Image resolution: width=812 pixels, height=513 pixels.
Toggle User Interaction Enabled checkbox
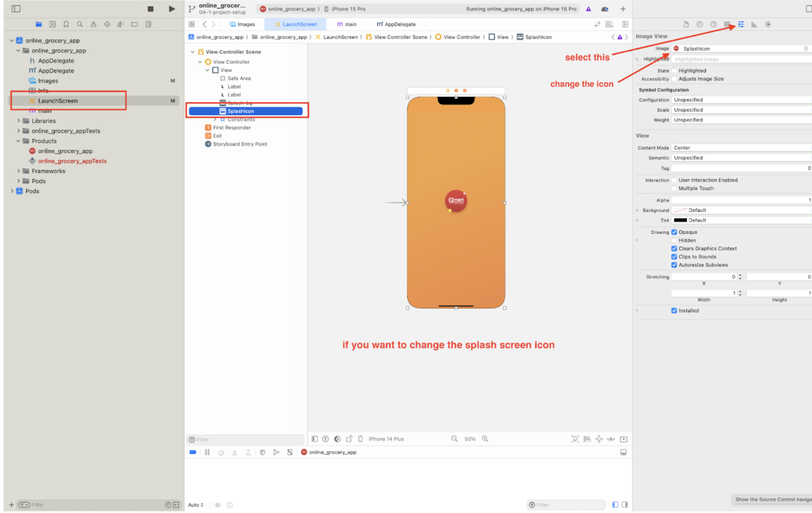click(x=674, y=180)
